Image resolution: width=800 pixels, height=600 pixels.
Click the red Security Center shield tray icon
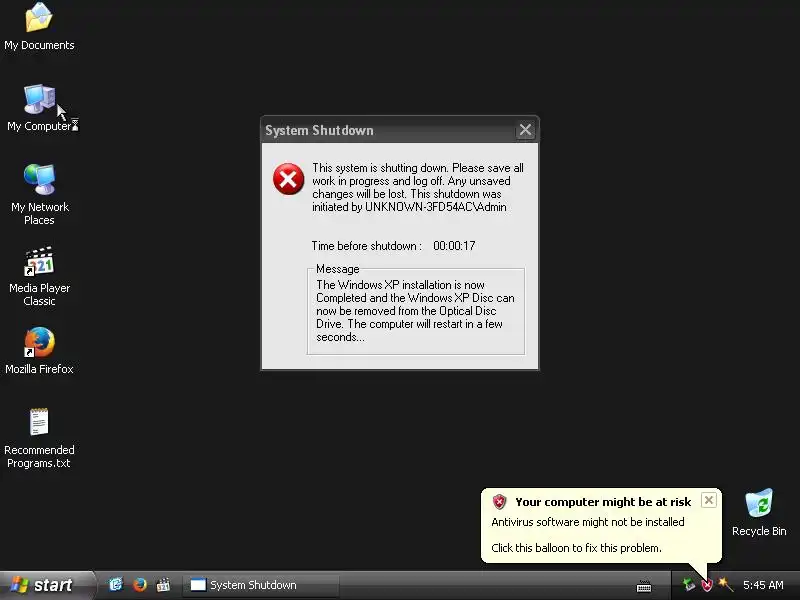pos(707,585)
